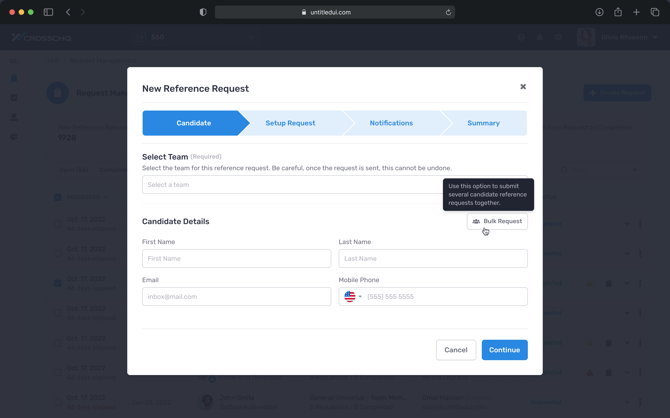Click the Bulk Request button

click(x=497, y=221)
